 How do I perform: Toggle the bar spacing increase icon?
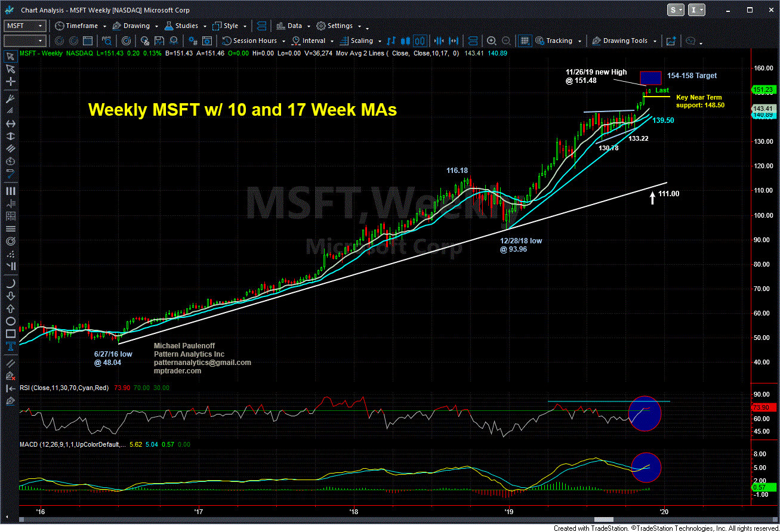coord(455,41)
